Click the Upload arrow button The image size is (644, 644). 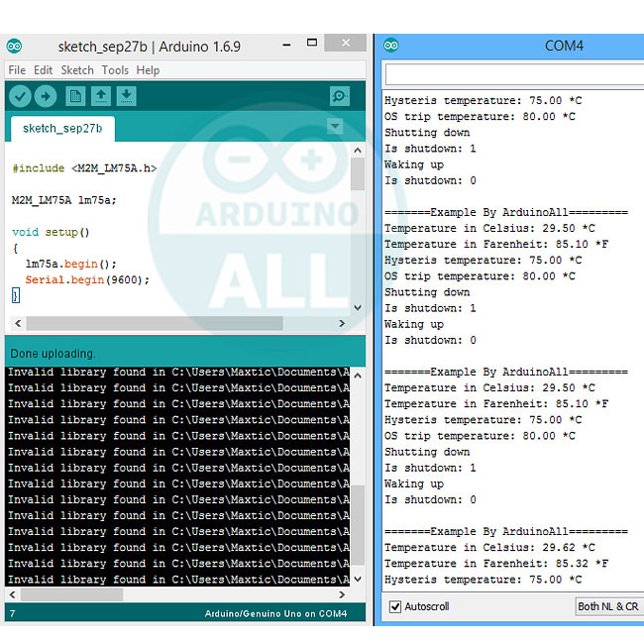click(46, 96)
